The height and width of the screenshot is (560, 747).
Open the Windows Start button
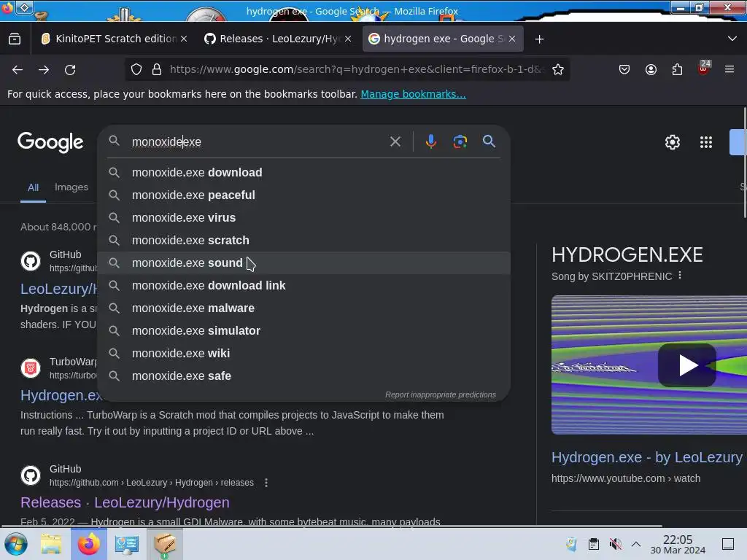(x=16, y=544)
